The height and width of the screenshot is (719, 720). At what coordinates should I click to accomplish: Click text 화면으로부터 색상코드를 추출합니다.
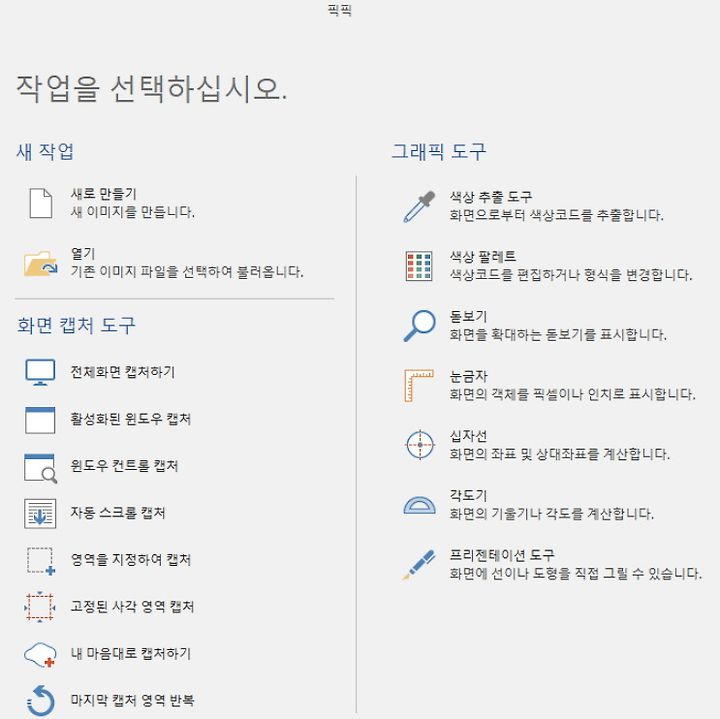pyautogui.click(x=557, y=215)
